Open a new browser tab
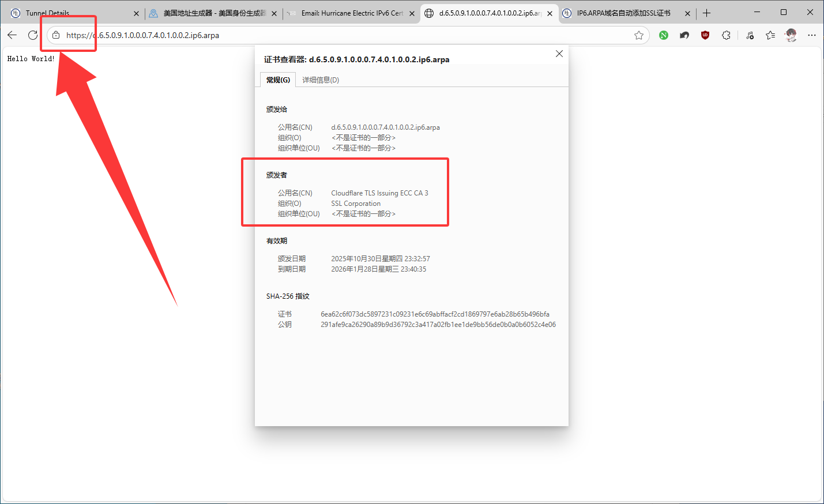Image resolution: width=824 pixels, height=504 pixels. (706, 13)
